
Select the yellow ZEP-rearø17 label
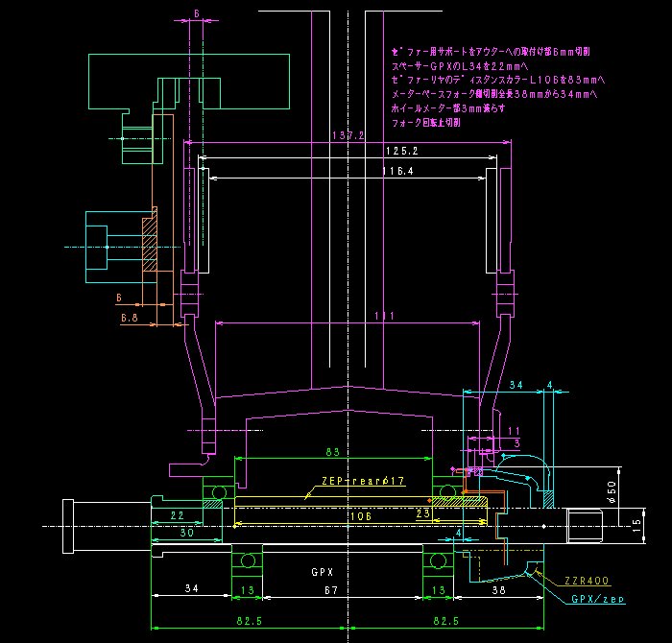tap(363, 481)
